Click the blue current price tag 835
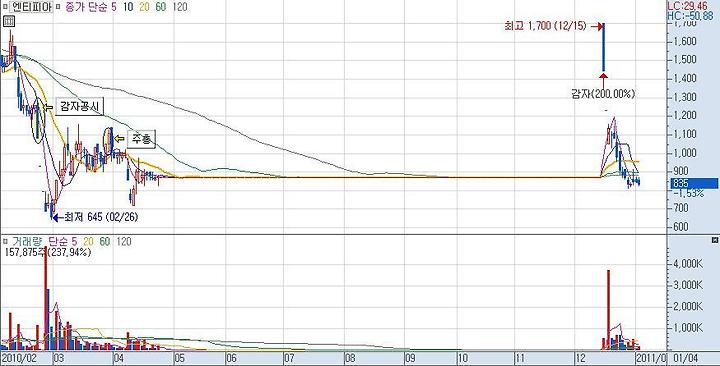 pos(693,184)
